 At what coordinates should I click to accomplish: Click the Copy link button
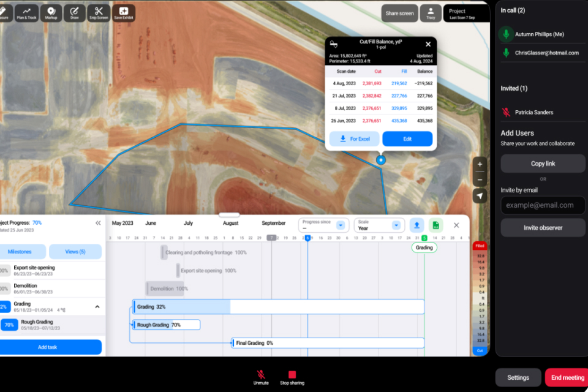click(543, 164)
